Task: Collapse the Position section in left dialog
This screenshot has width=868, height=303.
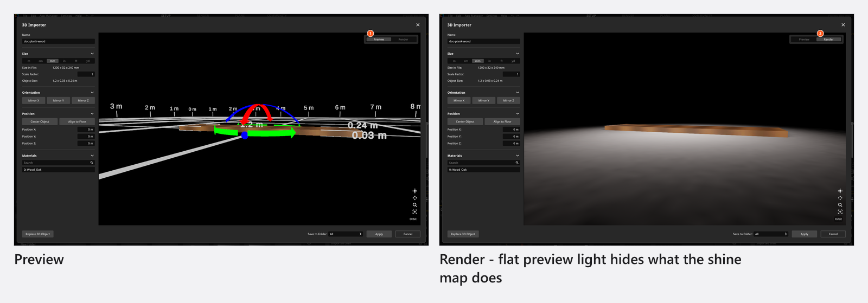Action: pos(92,114)
